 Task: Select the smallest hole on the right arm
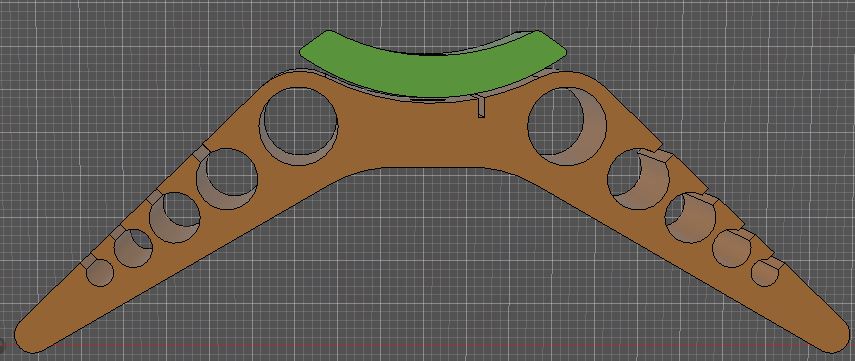pos(764,273)
